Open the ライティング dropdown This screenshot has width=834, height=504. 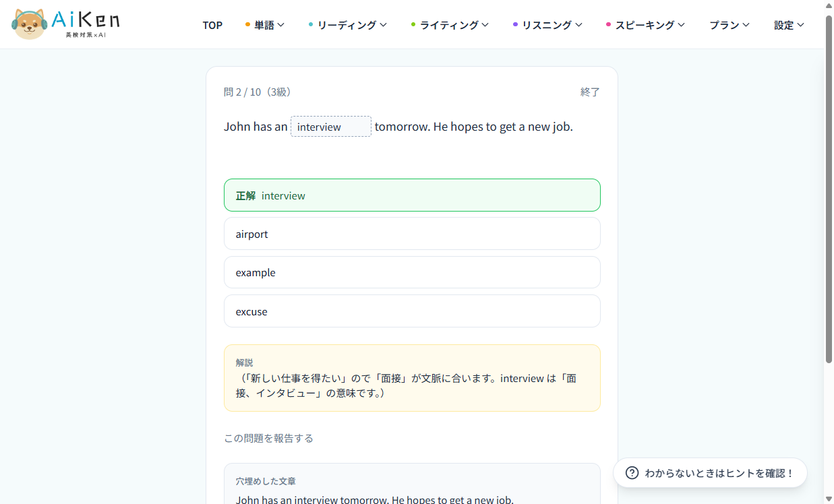(450, 25)
